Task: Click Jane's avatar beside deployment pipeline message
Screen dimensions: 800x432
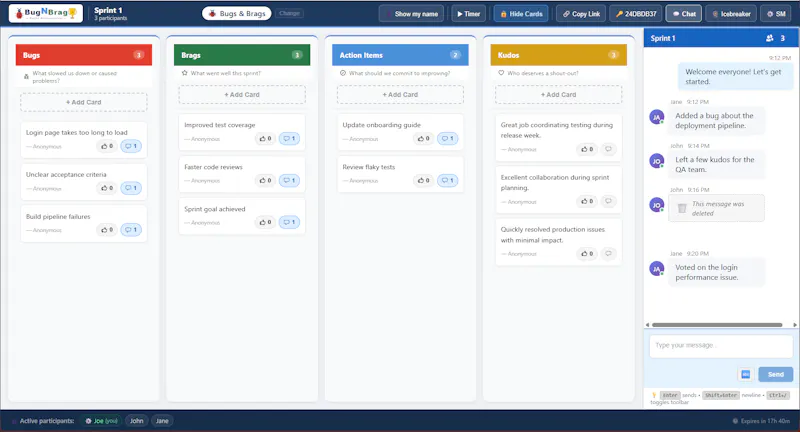Action: pos(657,117)
